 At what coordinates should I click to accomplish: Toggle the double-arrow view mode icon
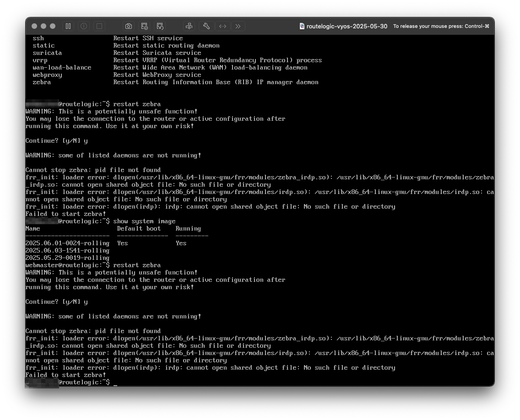coord(222,26)
